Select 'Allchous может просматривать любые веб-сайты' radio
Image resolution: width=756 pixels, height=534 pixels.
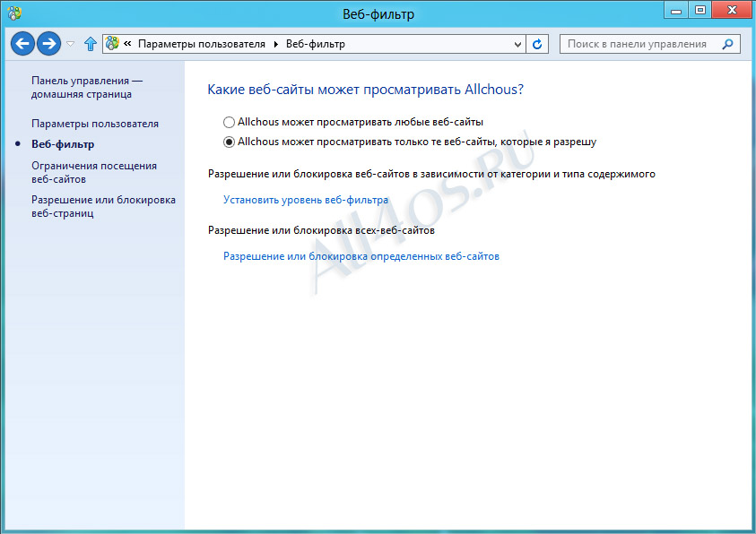pyautogui.click(x=229, y=123)
